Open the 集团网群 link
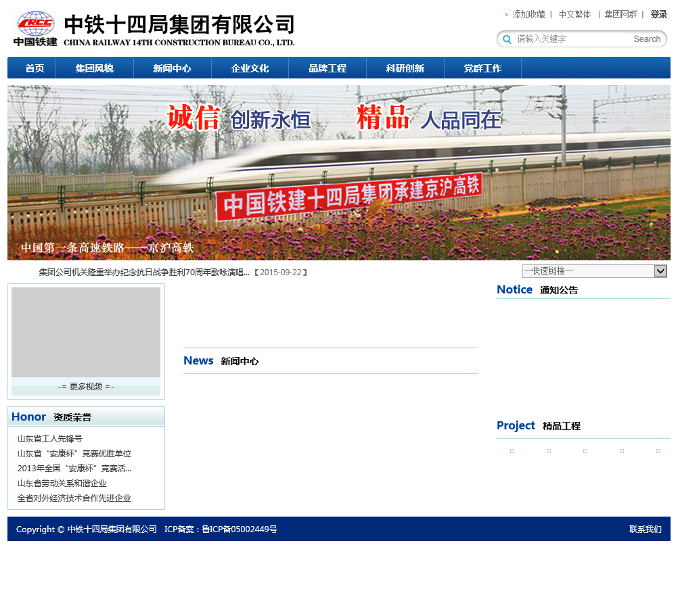This screenshot has height=616, width=678. (620, 15)
